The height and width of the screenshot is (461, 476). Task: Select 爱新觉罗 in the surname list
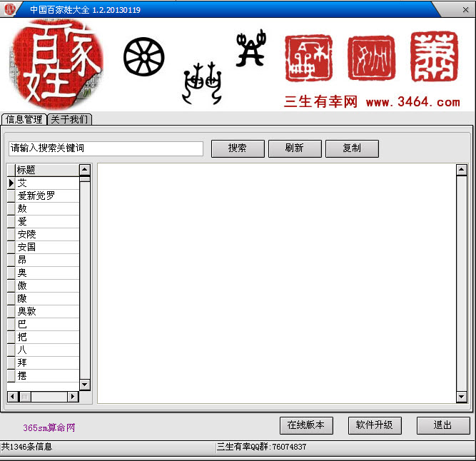click(x=47, y=196)
